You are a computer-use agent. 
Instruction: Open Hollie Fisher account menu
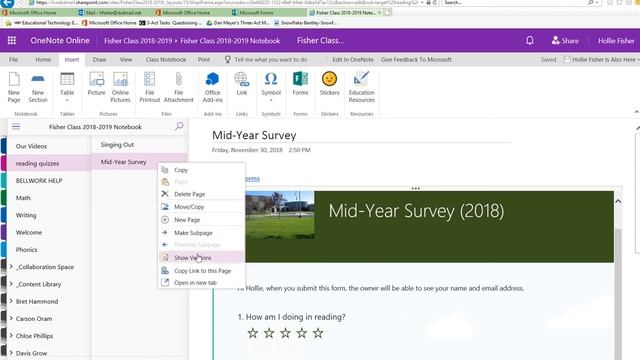(616, 40)
